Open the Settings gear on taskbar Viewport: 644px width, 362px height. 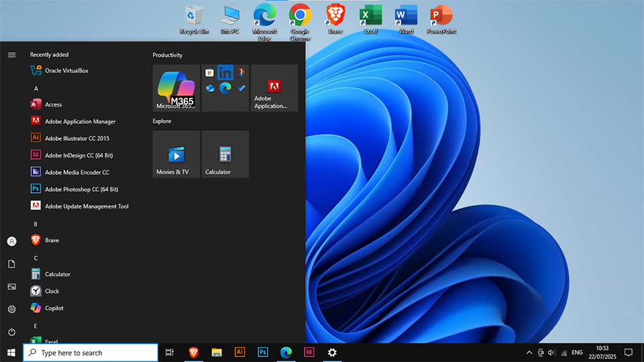tap(332, 353)
